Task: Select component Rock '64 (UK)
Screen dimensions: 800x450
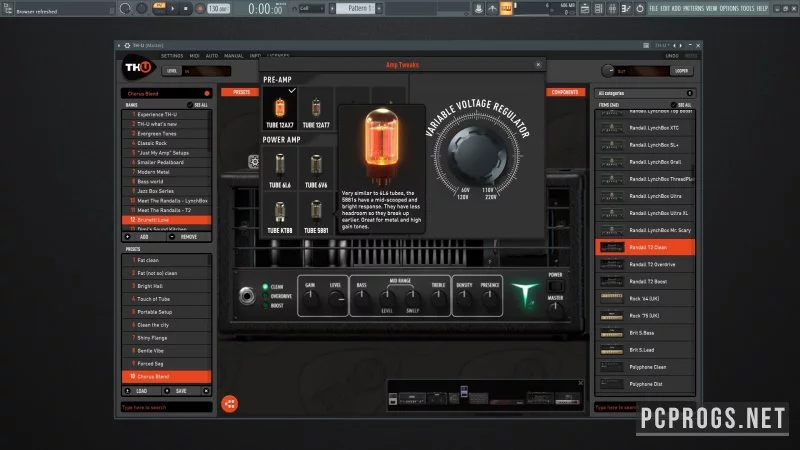Action: coord(645,298)
